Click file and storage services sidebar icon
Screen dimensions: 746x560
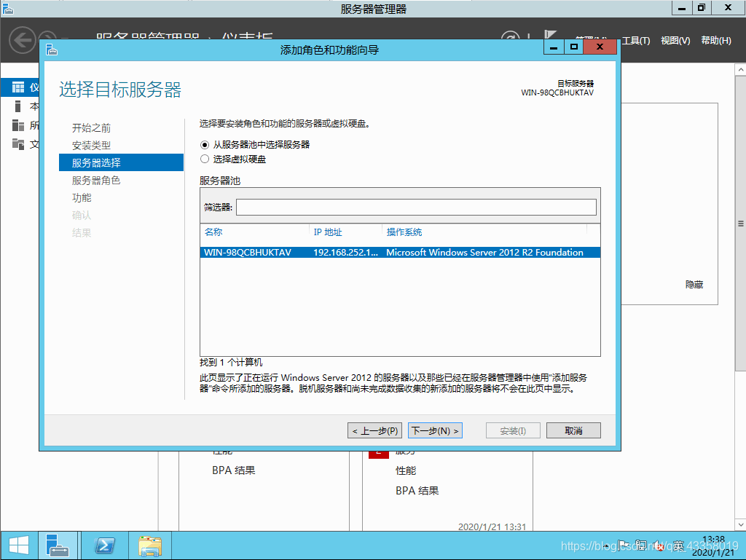pos(18,144)
